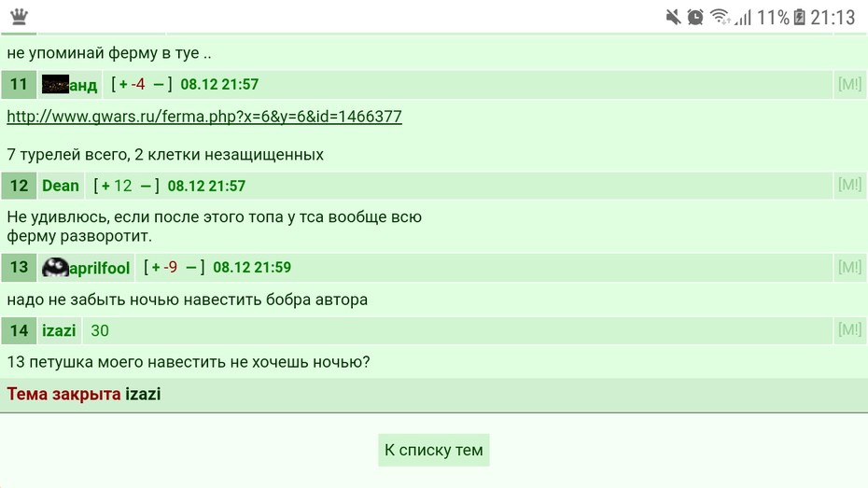Open gwars.ru ferma.php link

coord(204,117)
